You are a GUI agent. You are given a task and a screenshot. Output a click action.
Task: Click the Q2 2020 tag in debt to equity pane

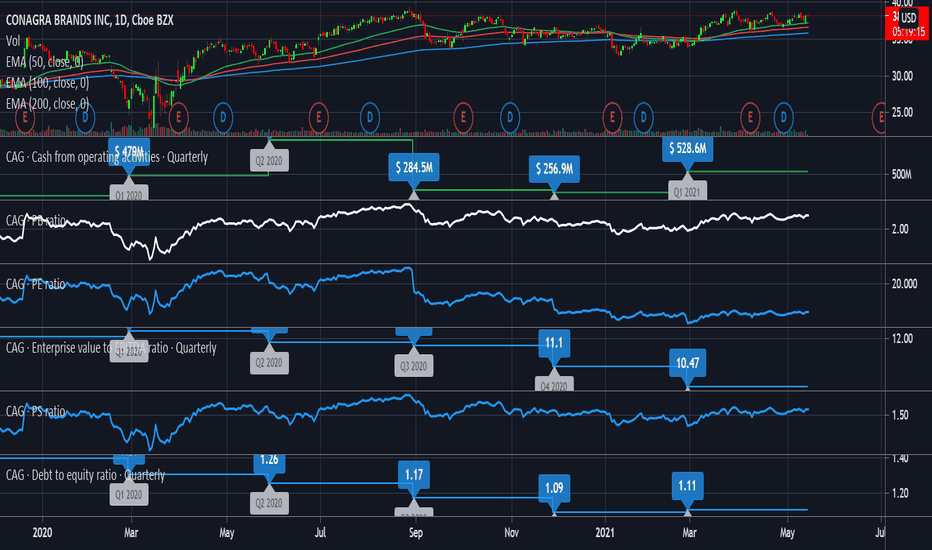pos(269,504)
